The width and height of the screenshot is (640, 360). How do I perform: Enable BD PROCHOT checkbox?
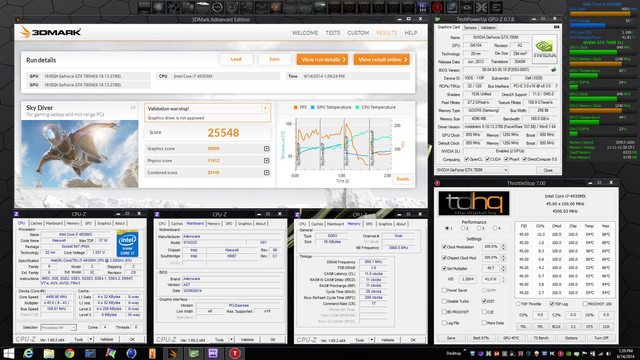pos(444,312)
